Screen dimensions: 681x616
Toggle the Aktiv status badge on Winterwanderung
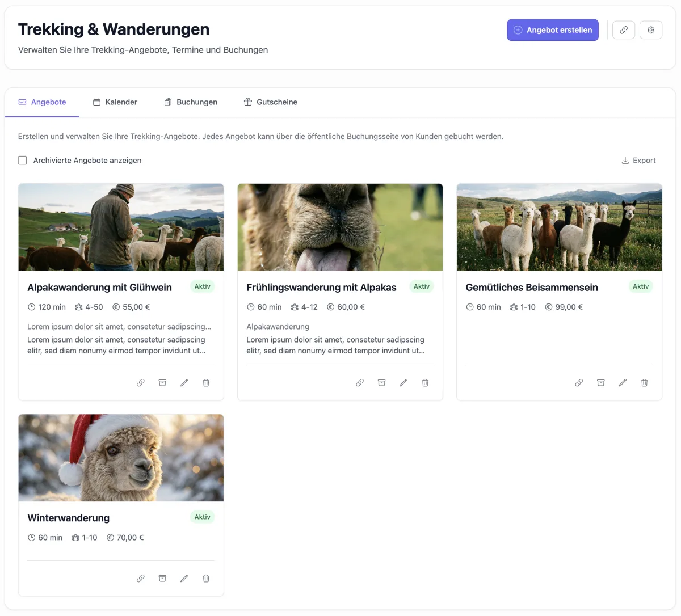(x=202, y=517)
